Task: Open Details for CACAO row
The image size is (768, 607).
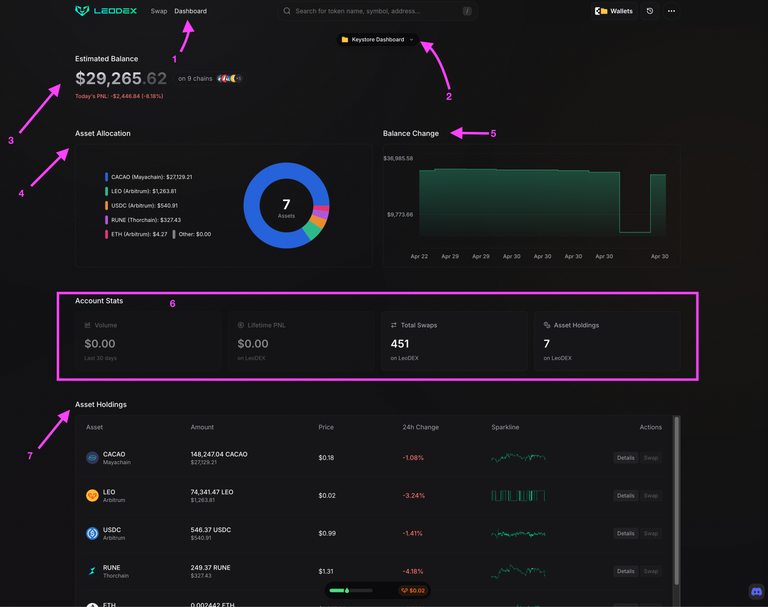Action: 625,458
